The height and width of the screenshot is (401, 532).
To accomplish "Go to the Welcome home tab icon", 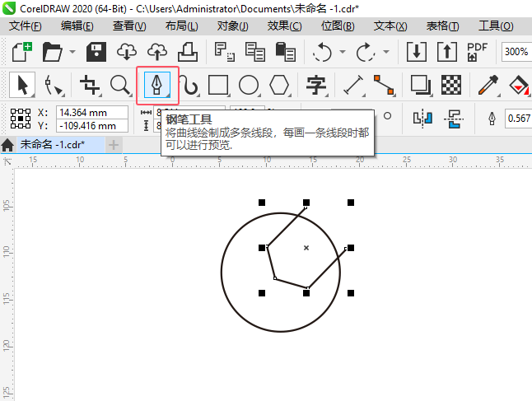I will (7, 145).
